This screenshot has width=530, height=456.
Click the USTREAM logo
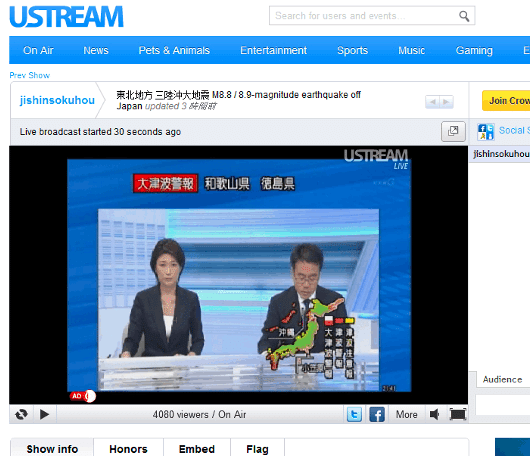click(x=67, y=17)
